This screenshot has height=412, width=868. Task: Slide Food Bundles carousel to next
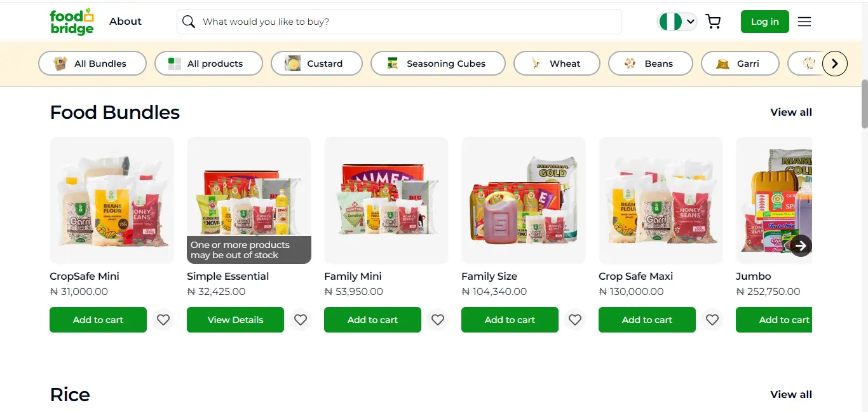tap(801, 245)
